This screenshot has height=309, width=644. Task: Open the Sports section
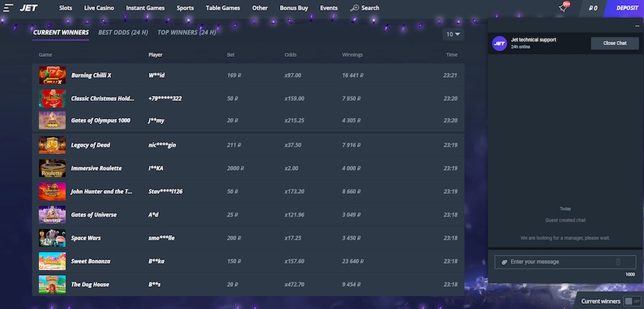coord(185,8)
